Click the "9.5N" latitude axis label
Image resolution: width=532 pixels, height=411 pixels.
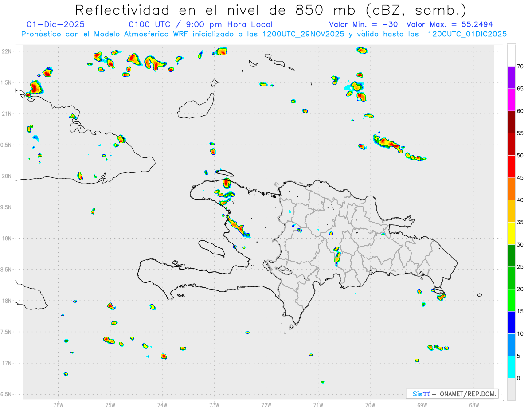click(6, 207)
